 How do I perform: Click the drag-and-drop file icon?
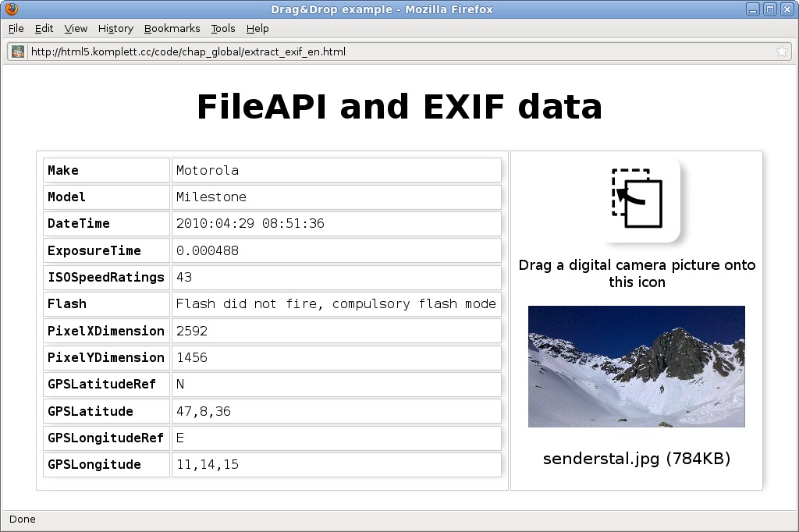pyautogui.click(x=638, y=200)
